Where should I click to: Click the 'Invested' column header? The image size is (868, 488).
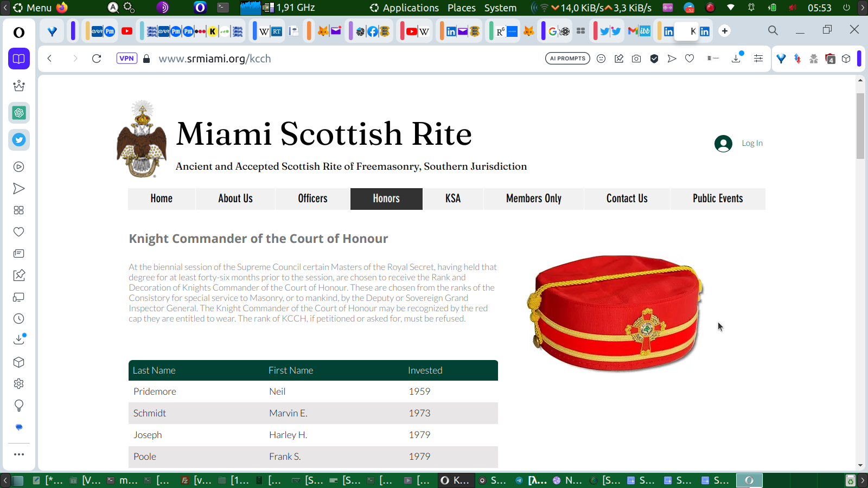point(425,370)
